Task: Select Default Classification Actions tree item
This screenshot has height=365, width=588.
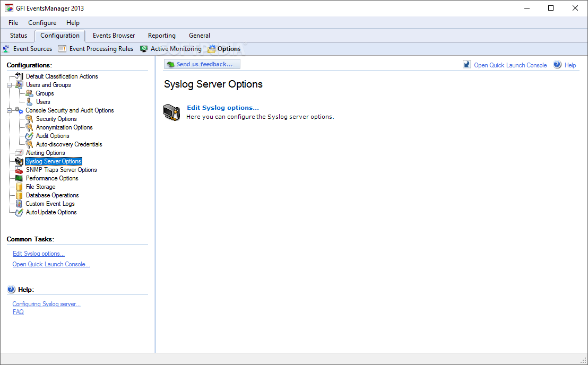Action: coord(62,76)
